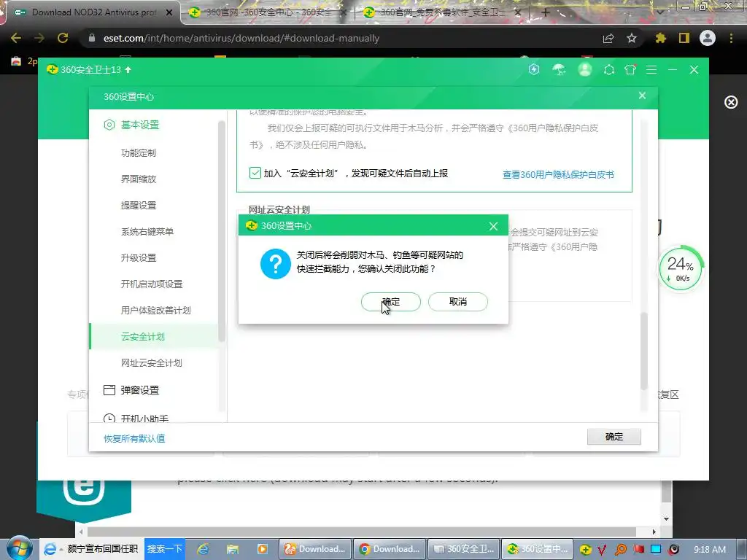Click the bottom 确定 button of settings center
The height and width of the screenshot is (560, 747).
(x=614, y=437)
